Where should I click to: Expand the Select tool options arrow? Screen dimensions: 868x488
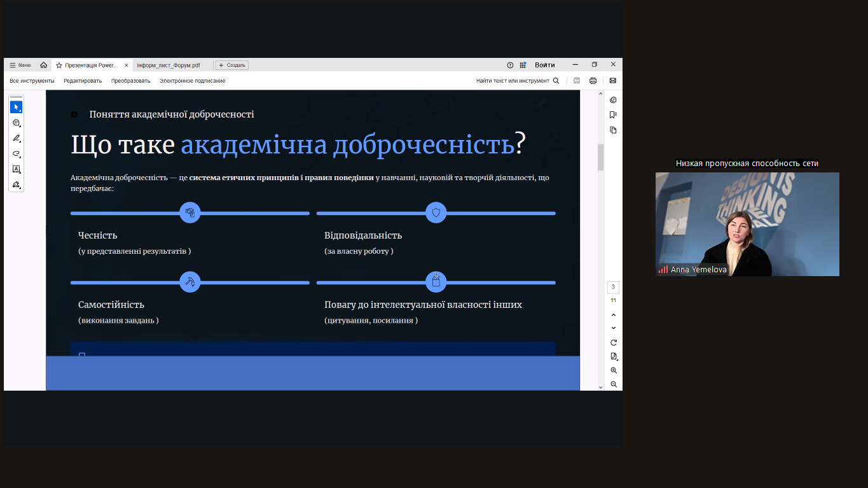point(20,111)
